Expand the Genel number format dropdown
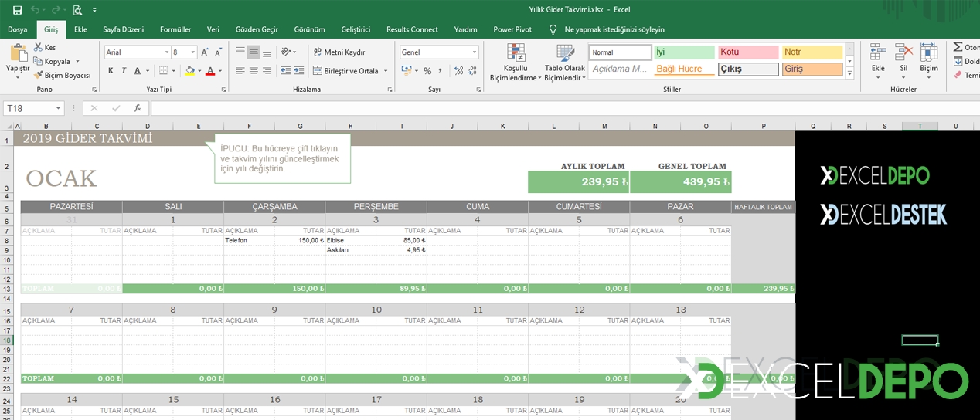The width and height of the screenshot is (980, 420). pyautogui.click(x=475, y=52)
